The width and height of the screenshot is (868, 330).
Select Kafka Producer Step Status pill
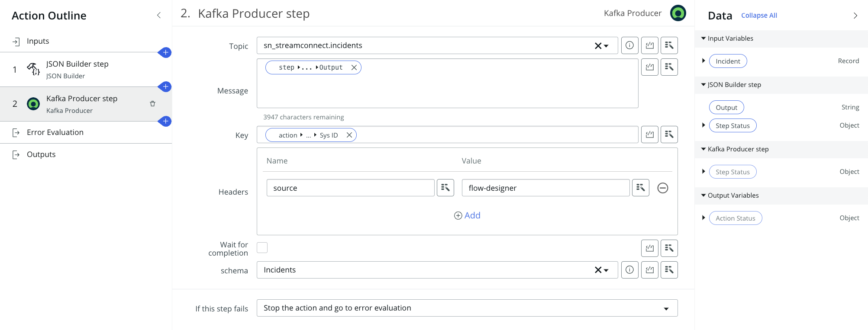pos(732,172)
